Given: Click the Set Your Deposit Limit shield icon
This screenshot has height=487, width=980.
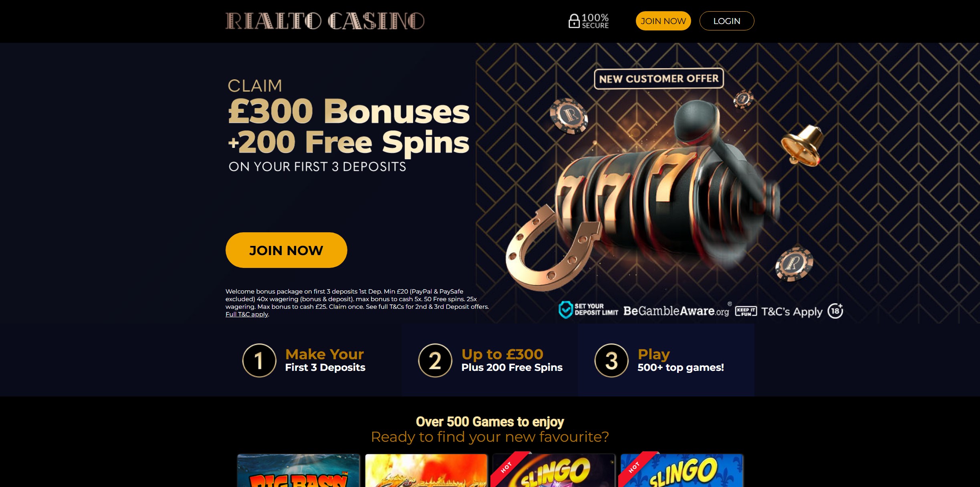Looking at the screenshot, I should click(565, 310).
